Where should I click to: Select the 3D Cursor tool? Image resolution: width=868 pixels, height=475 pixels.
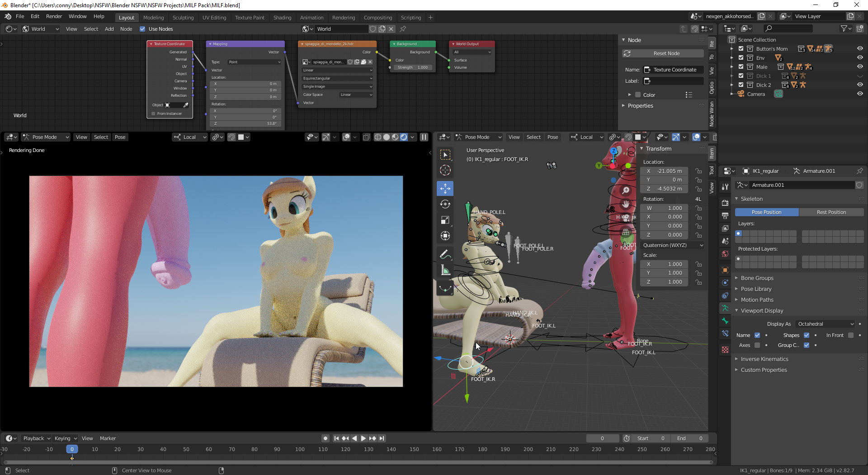tap(445, 170)
